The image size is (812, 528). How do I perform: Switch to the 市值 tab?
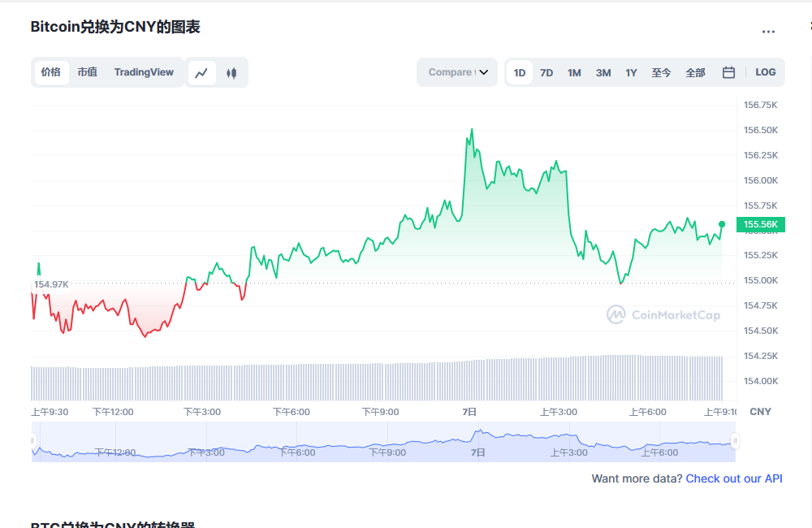[87, 72]
